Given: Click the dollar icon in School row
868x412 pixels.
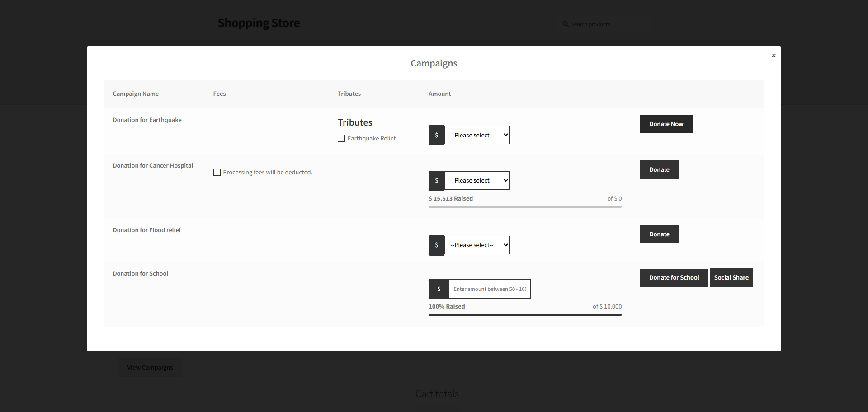Looking at the screenshot, I should pyautogui.click(x=439, y=289).
